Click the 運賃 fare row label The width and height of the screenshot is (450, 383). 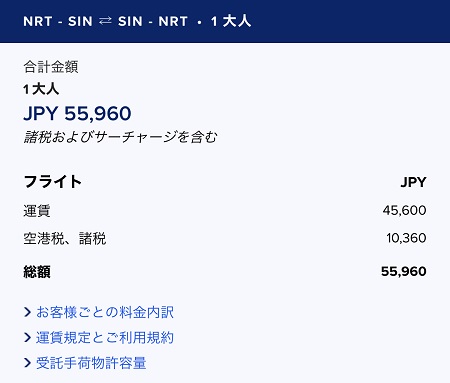[37, 211]
